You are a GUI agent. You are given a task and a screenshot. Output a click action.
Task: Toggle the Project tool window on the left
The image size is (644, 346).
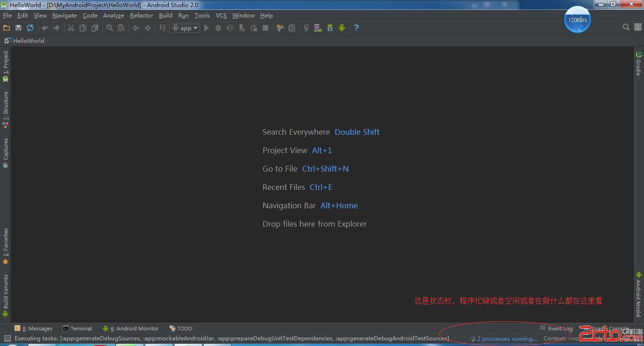(x=6, y=66)
